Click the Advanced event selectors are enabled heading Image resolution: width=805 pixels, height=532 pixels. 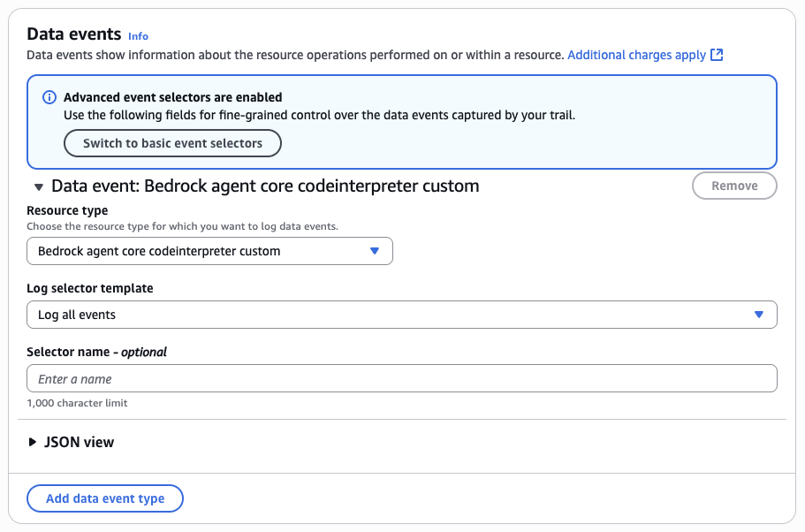[173, 97]
